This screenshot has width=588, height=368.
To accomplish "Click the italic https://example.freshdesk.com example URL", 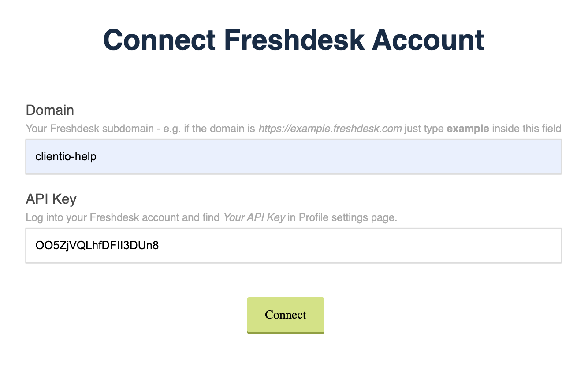I will click(x=330, y=129).
